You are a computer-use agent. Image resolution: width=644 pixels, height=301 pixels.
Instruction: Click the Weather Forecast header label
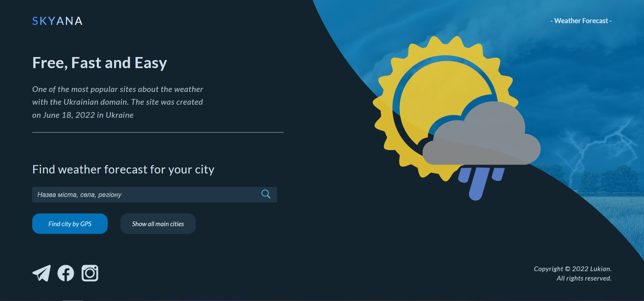click(x=581, y=21)
